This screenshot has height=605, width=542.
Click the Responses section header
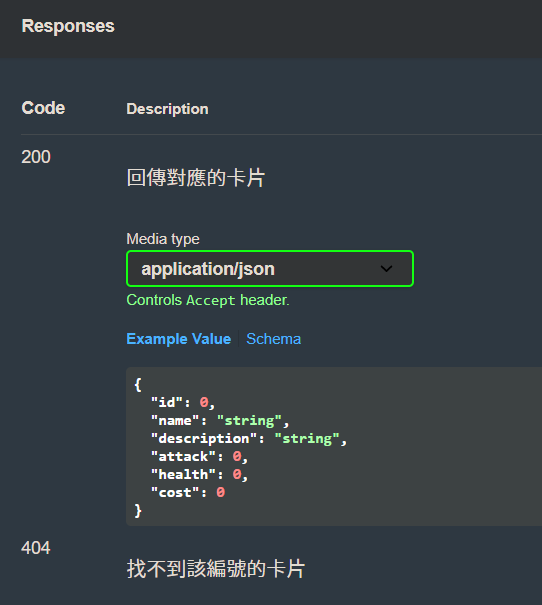(68, 26)
